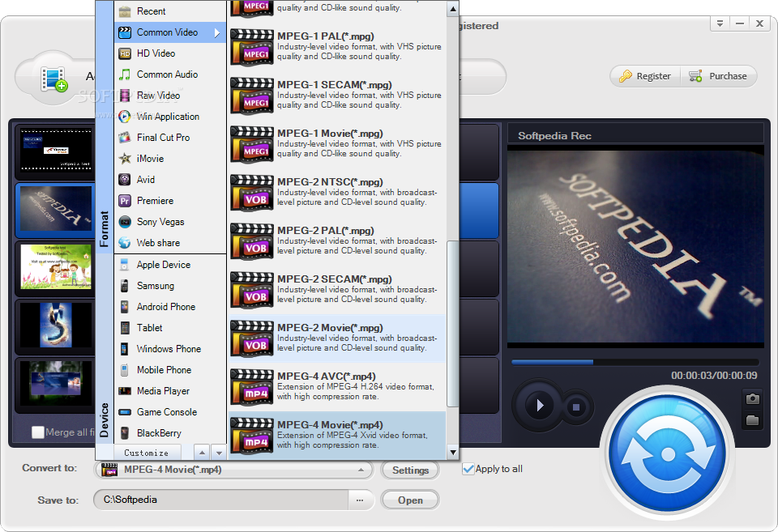The height and width of the screenshot is (532, 778).
Task: Choose the Apple Device category
Action: point(170,265)
